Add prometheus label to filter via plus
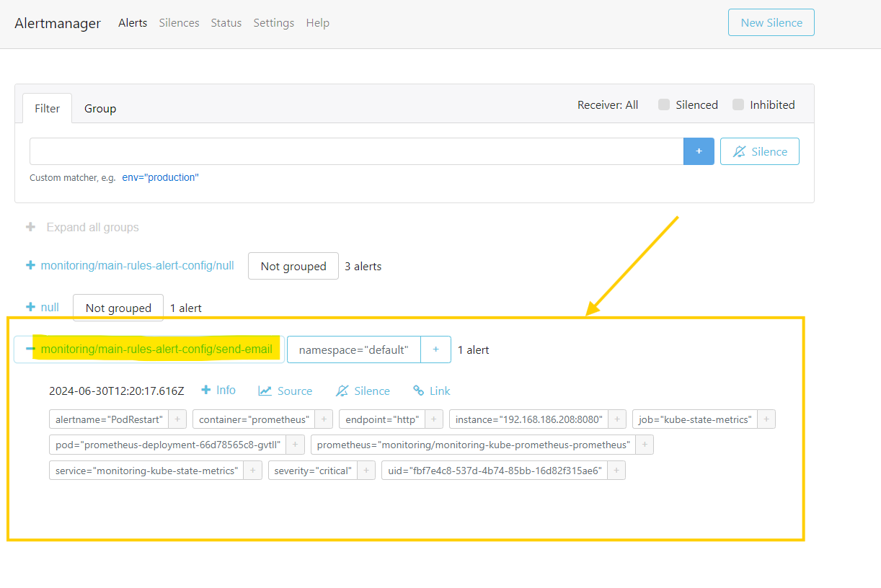881x588 pixels. (645, 445)
